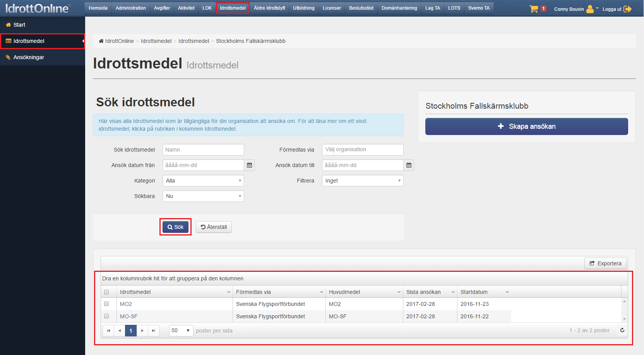Click the IdrottOnline breadcrumb link
This screenshot has width=644, height=355.
[119, 41]
